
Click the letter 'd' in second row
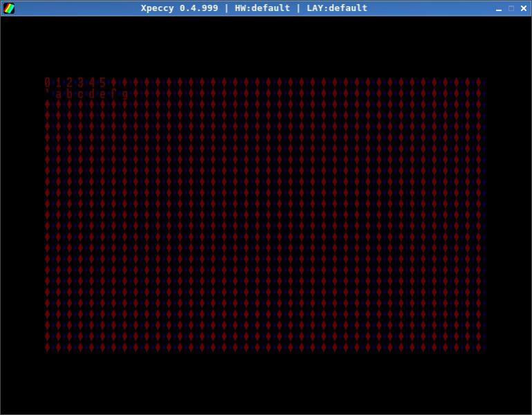pyautogui.click(x=92, y=94)
